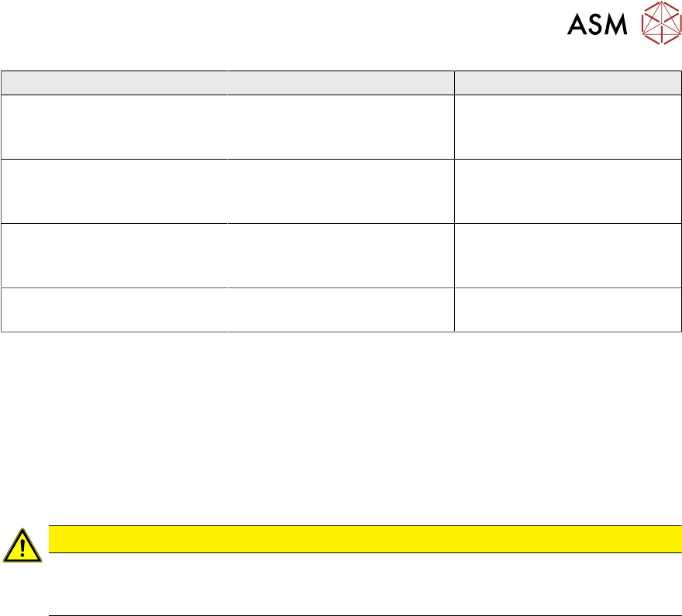This screenshot has width=682, height=616.
Task: Click third body row's right cell
Action: point(567,255)
